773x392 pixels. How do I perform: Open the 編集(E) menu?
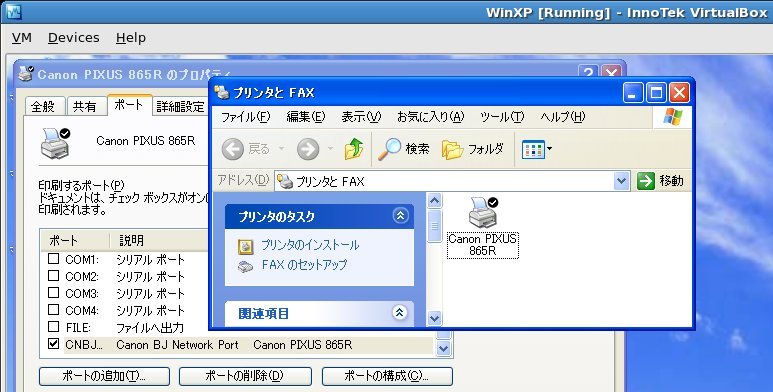[306, 117]
